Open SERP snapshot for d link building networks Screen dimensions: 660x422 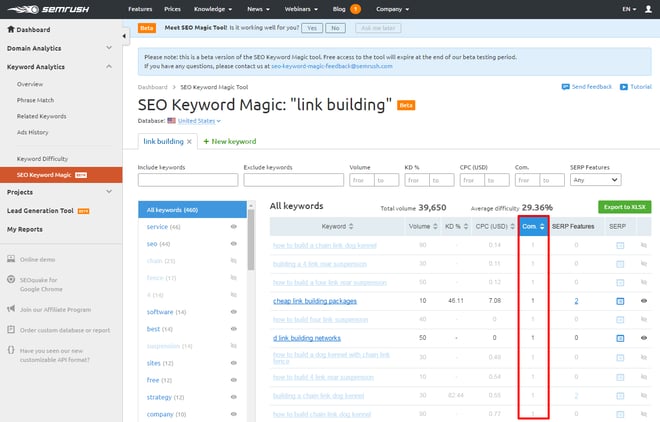pyautogui.click(x=620, y=338)
